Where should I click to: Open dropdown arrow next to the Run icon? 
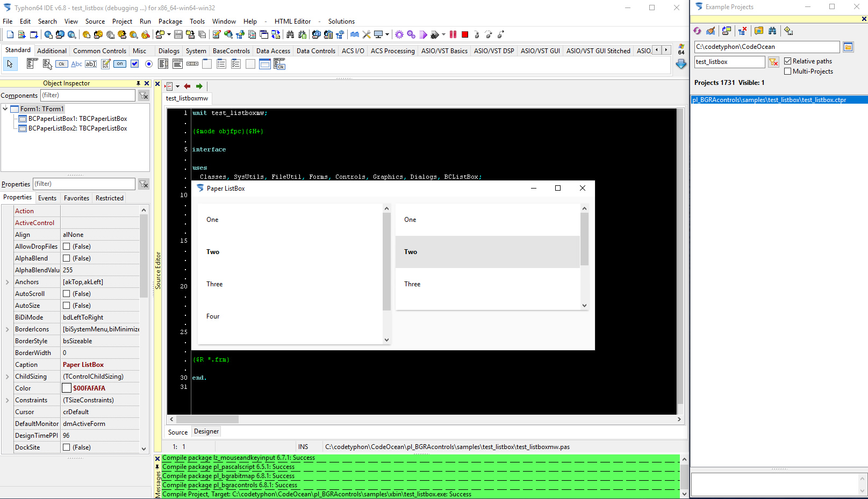(x=443, y=34)
